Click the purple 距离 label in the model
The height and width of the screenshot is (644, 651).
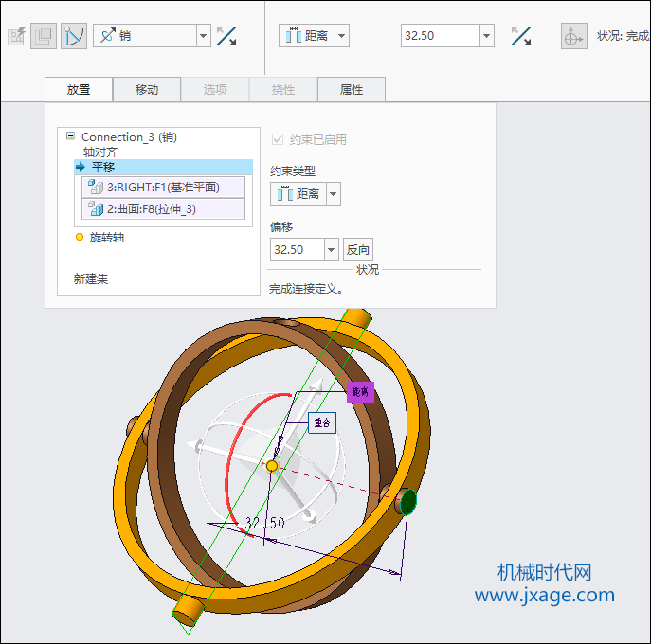tap(360, 392)
